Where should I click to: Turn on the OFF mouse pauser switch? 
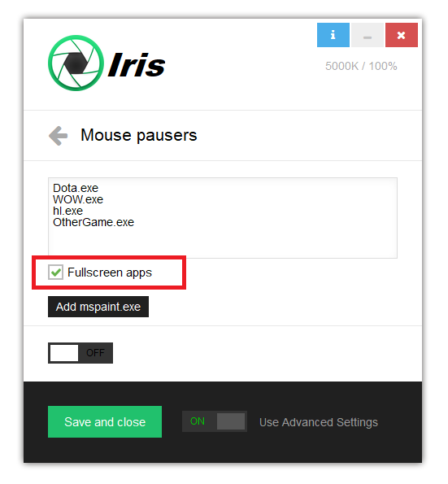click(80, 353)
